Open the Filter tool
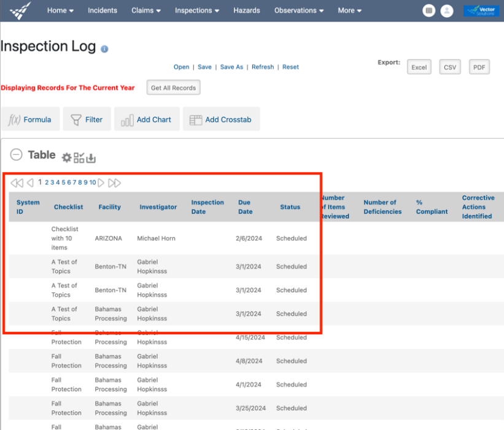This screenshot has width=504, height=430. (87, 119)
